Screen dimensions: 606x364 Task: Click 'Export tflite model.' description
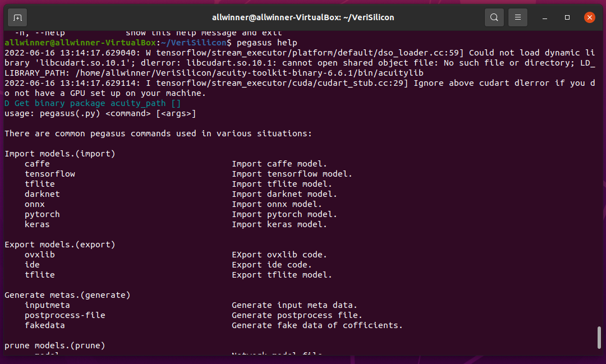282,275
